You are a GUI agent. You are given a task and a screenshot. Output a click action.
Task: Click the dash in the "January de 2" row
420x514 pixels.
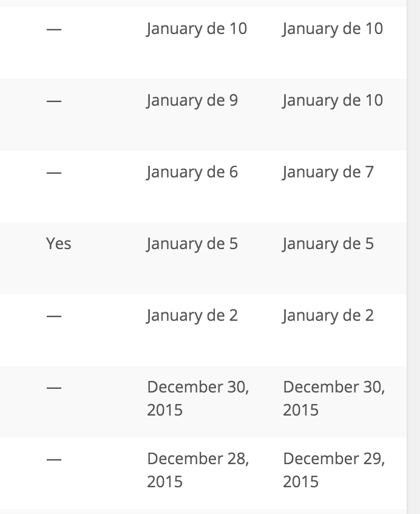(x=54, y=316)
